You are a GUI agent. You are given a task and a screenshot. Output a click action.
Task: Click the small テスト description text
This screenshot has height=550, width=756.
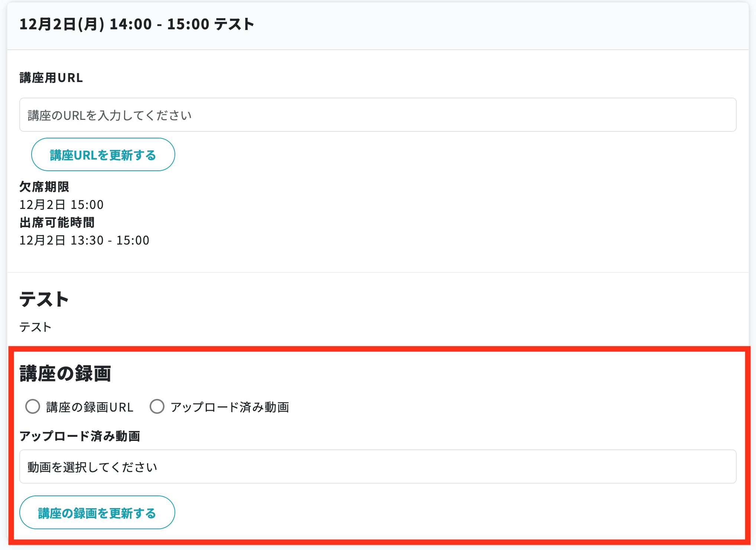35,327
